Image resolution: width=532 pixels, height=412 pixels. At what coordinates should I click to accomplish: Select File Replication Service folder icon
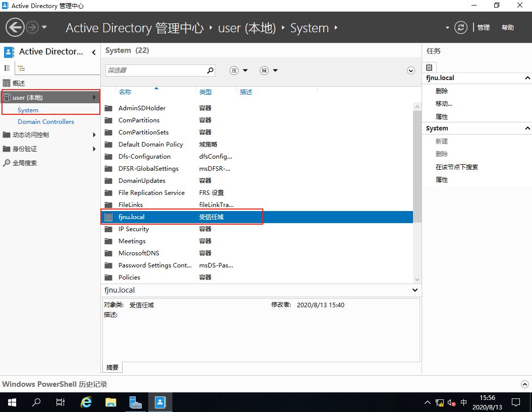[108, 192]
